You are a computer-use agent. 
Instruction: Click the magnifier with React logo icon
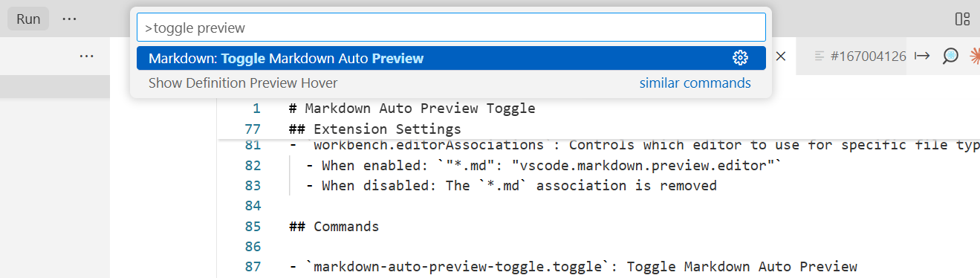point(950,56)
